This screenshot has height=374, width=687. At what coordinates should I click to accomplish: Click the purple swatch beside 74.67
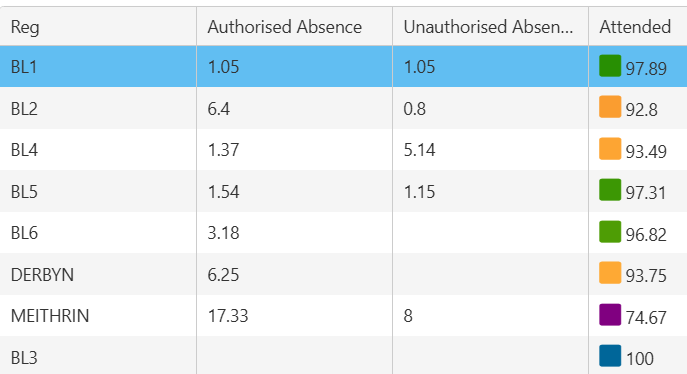click(x=610, y=315)
